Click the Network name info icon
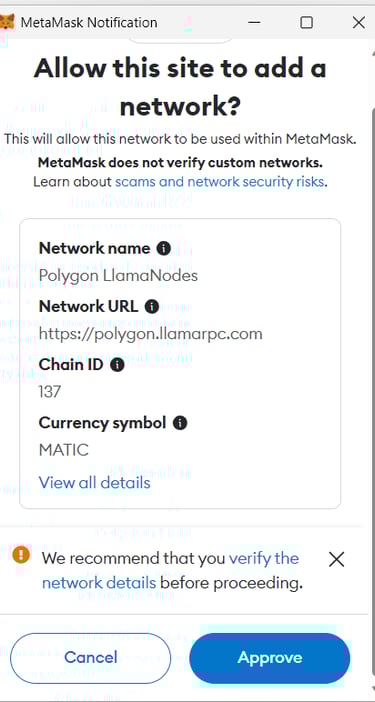Screen dimensions: 375x702 click(x=163, y=248)
